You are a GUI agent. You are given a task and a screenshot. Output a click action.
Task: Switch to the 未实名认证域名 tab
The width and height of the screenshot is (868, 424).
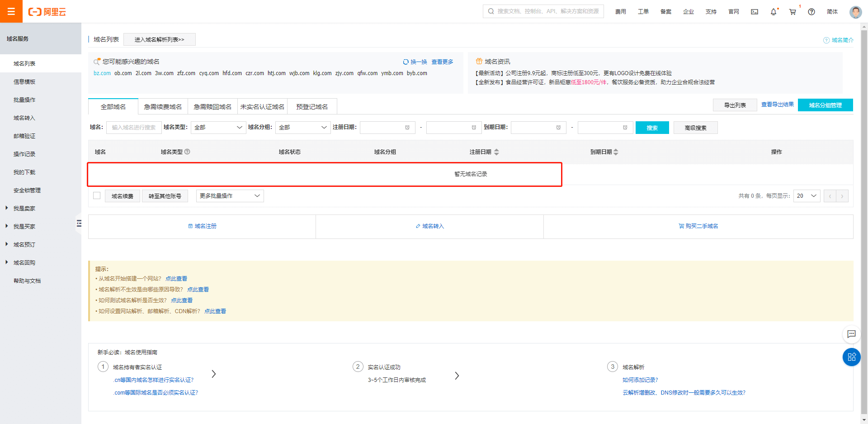tap(262, 107)
